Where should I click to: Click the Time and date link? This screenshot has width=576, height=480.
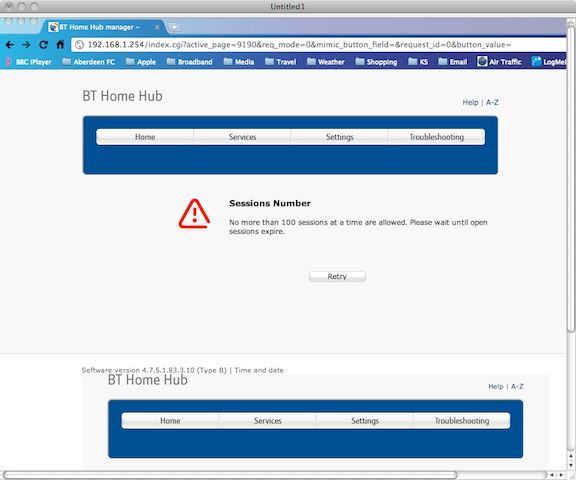[x=259, y=370]
